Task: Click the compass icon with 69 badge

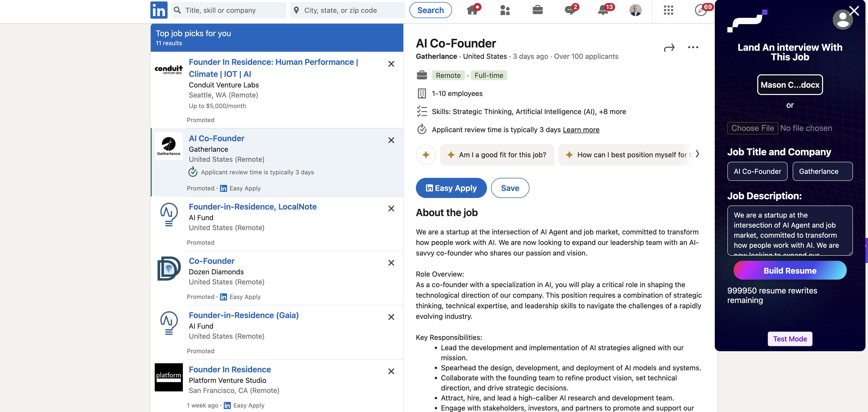Action: (x=701, y=10)
